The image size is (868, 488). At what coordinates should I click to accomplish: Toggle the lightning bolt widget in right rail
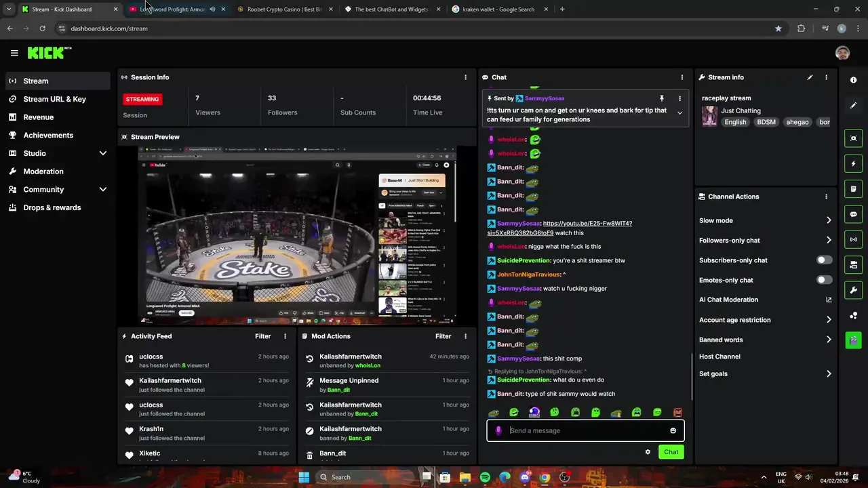click(x=853, y=163)
